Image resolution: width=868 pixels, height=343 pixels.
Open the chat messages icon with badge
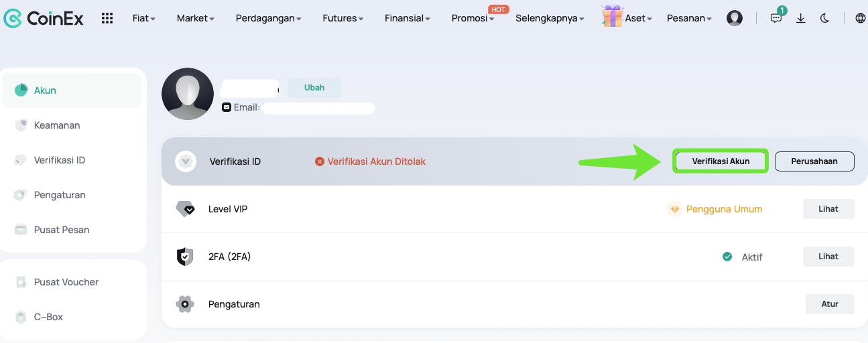pos(776,18)
